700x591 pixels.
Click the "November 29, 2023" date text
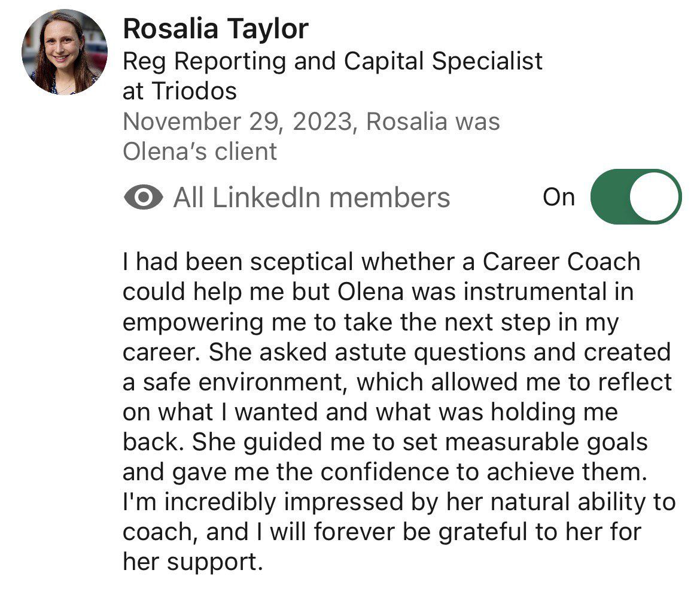pyautogui.click(x=236, y=122)
